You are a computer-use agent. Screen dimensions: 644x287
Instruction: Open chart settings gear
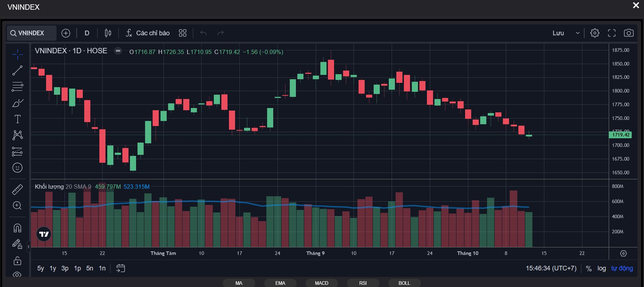(595, 33)
